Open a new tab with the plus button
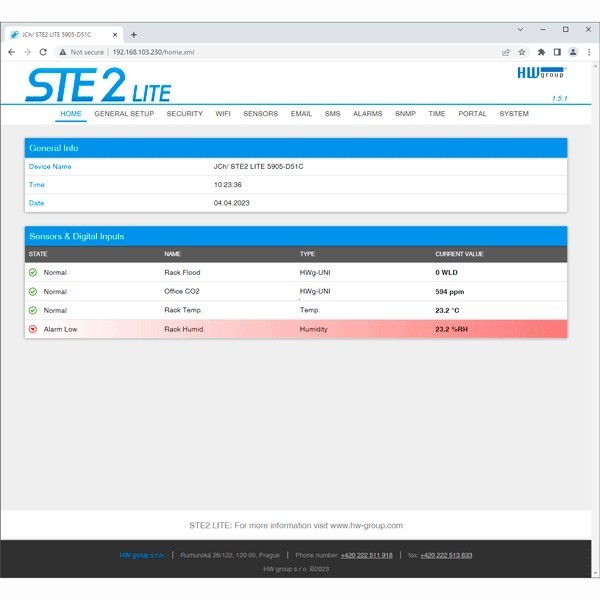The width and height of the screenshot is (600, 600). point(134,35)
